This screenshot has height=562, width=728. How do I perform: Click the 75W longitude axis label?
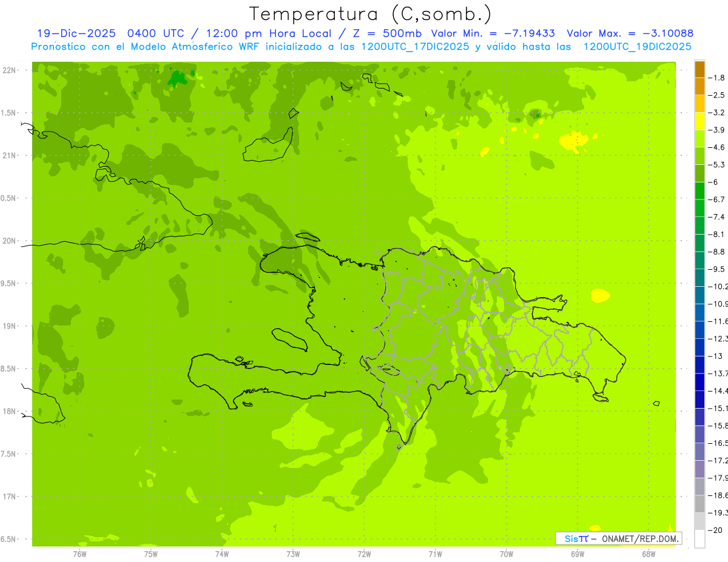[x=150, y=554]
